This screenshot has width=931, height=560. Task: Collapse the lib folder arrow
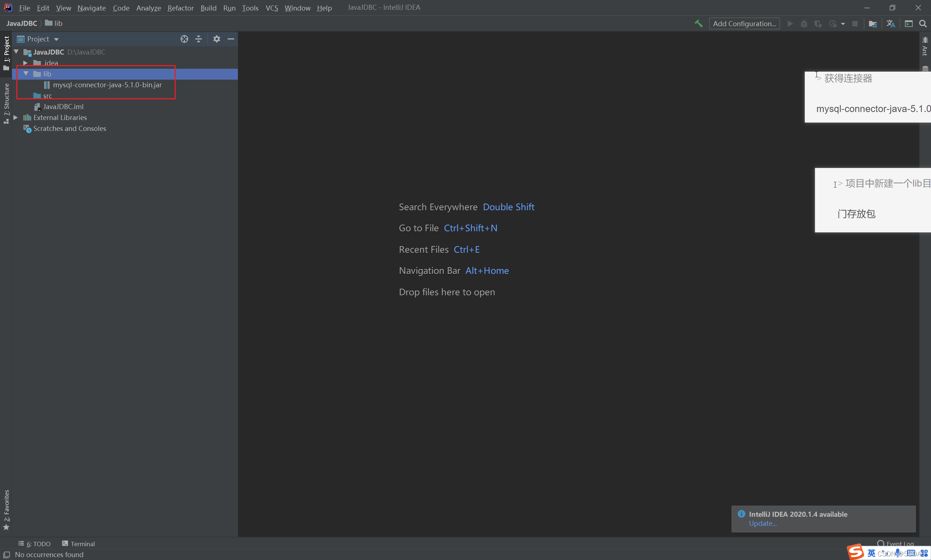click(26, 73)
